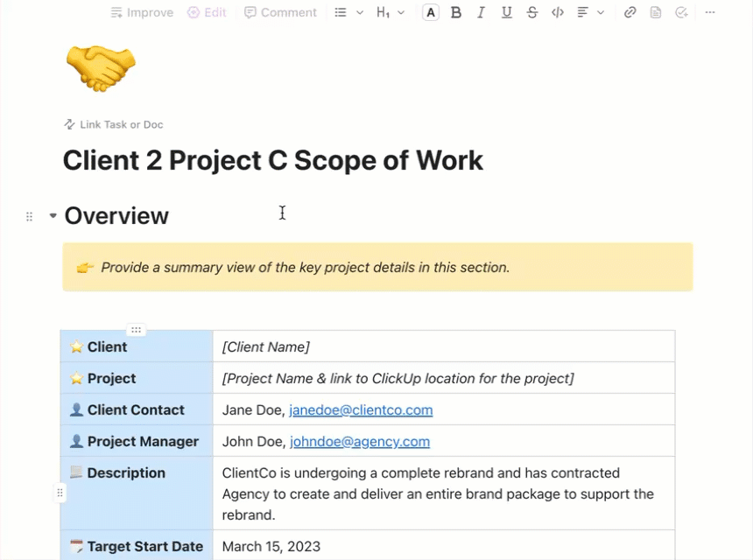753x560 pixels.
Task: Open the janedoe@clientco.com email link
Action: (x=362, y=409)
